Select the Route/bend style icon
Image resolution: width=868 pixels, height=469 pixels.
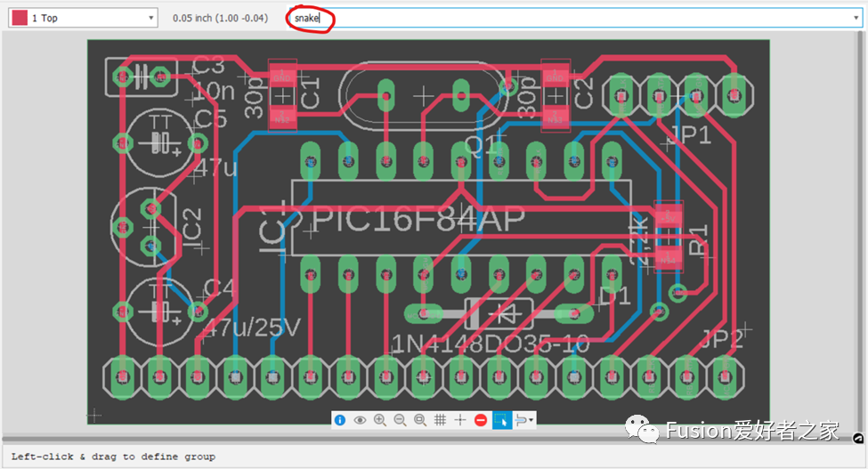(521, 420)
